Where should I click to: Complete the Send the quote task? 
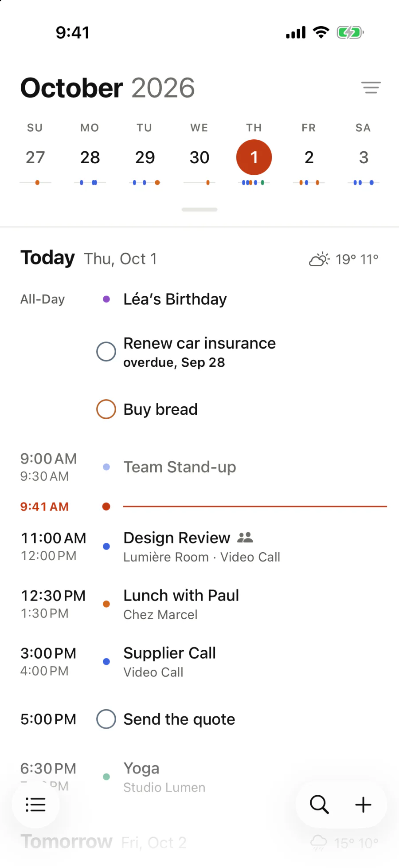pos(106,719)
